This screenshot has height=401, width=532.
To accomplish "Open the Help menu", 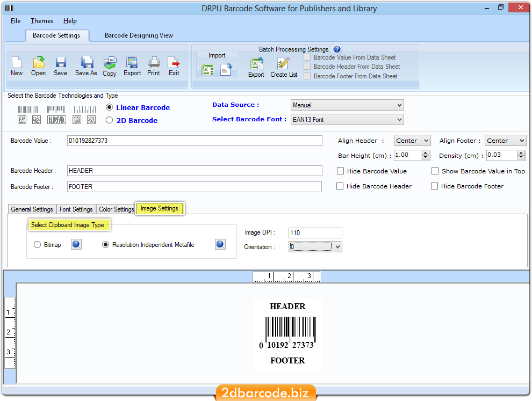I will (70, 21).
